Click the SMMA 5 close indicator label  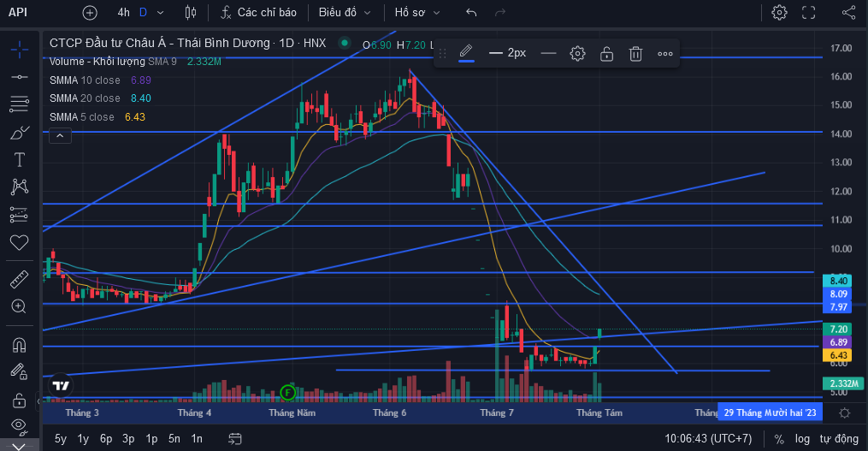tap(82, 117)
